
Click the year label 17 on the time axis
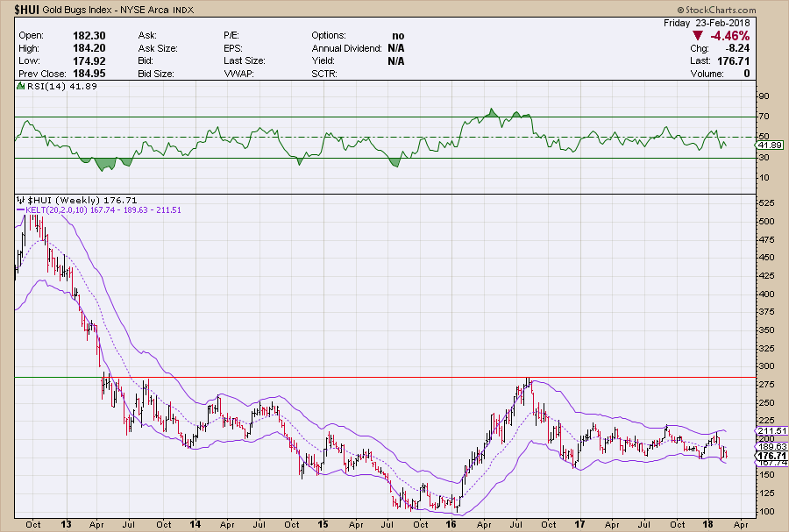coord(579,524)
